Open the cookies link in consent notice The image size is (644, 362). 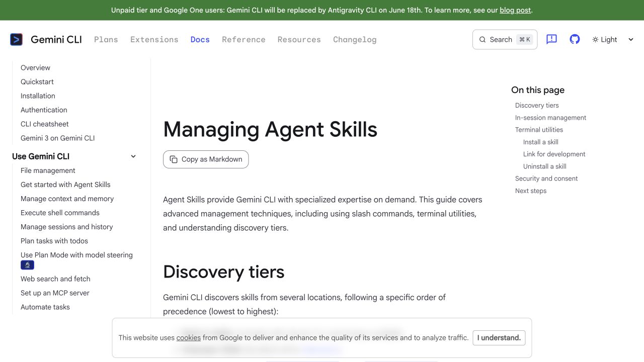189,338
